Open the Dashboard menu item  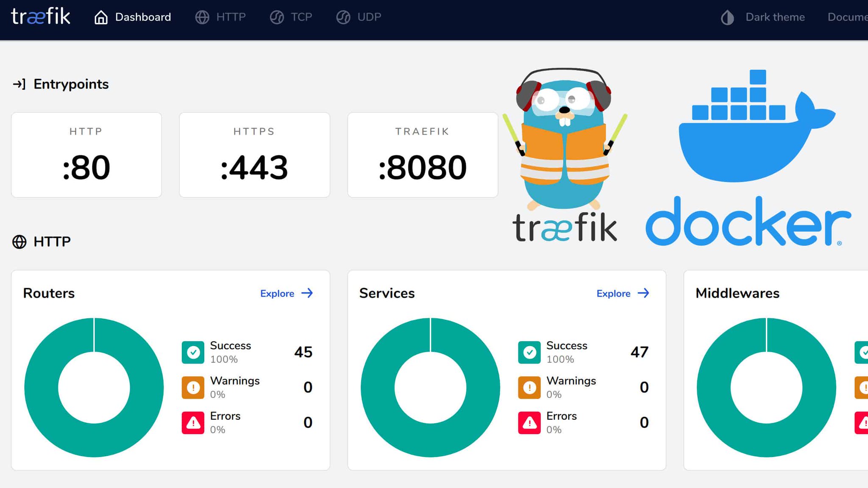[x=142, y=17]
